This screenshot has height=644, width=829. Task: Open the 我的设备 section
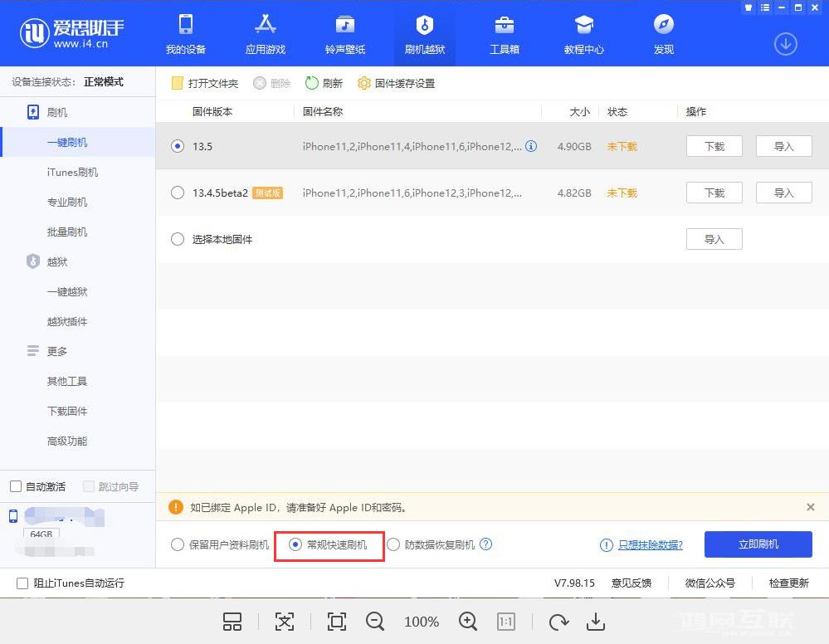184,33
